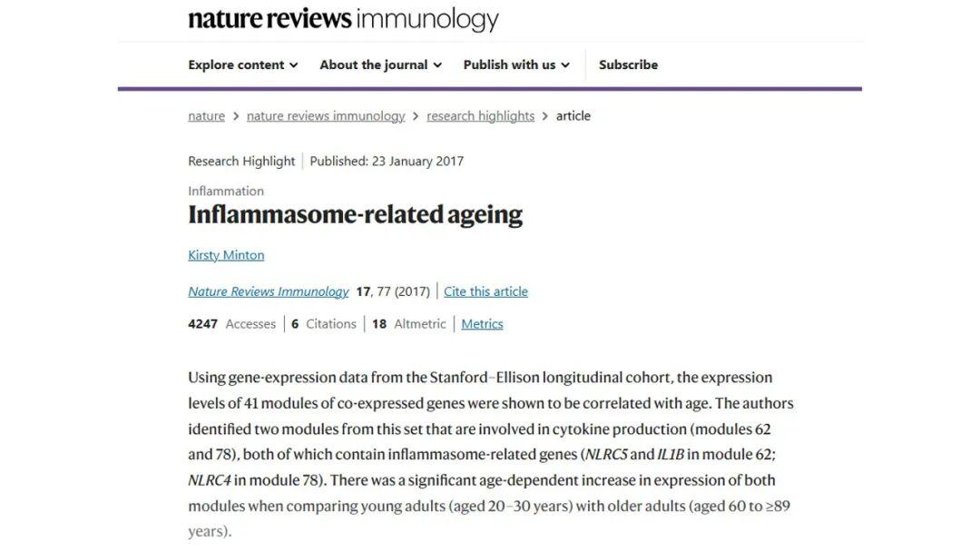Go to the nature breadcrumb link
The width and height of the screenshot is (980, 552).
coord(206,116)
